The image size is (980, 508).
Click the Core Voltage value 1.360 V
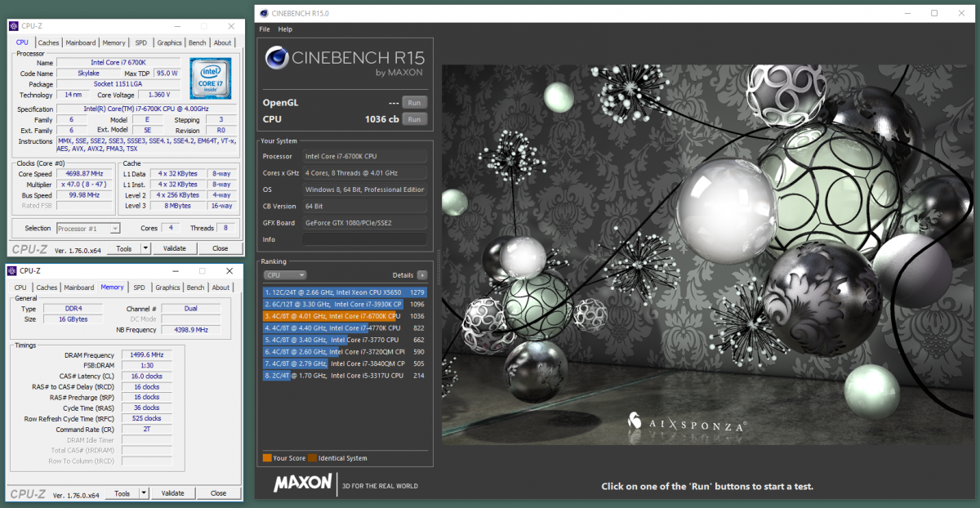coord(159,95)
